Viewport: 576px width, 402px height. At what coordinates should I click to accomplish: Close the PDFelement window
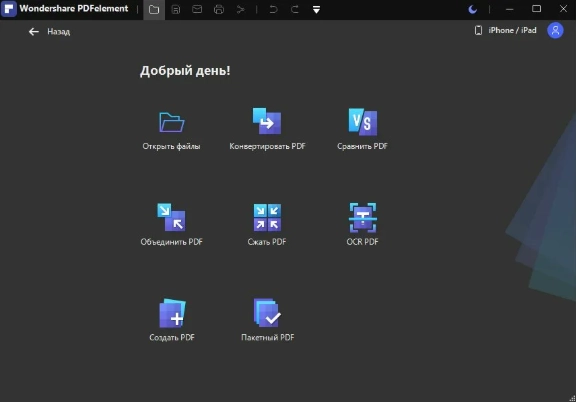pyautogui.click(x=564, y=9)
